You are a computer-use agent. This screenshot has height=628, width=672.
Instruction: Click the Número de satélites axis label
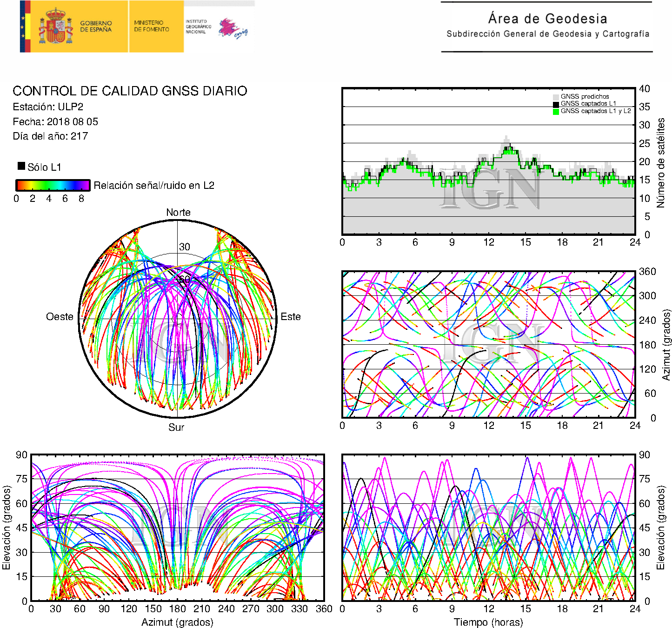click(x=660, y=162)
